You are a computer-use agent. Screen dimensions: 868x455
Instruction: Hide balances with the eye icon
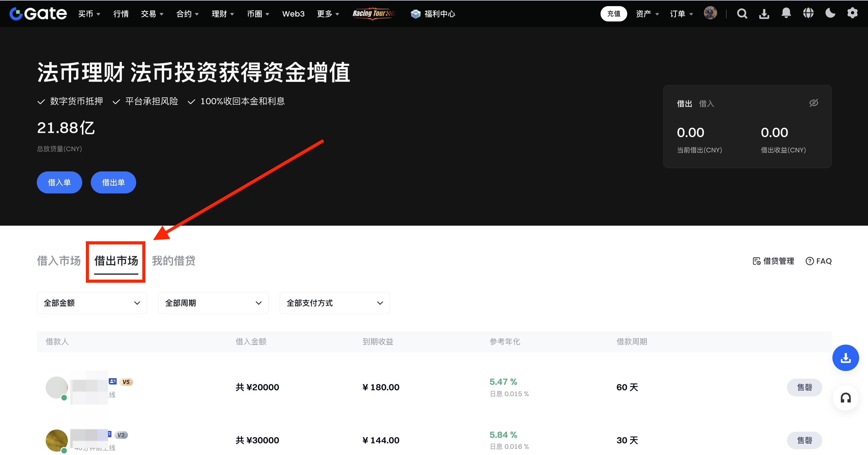pyautogui.click(x=813, y=103)
